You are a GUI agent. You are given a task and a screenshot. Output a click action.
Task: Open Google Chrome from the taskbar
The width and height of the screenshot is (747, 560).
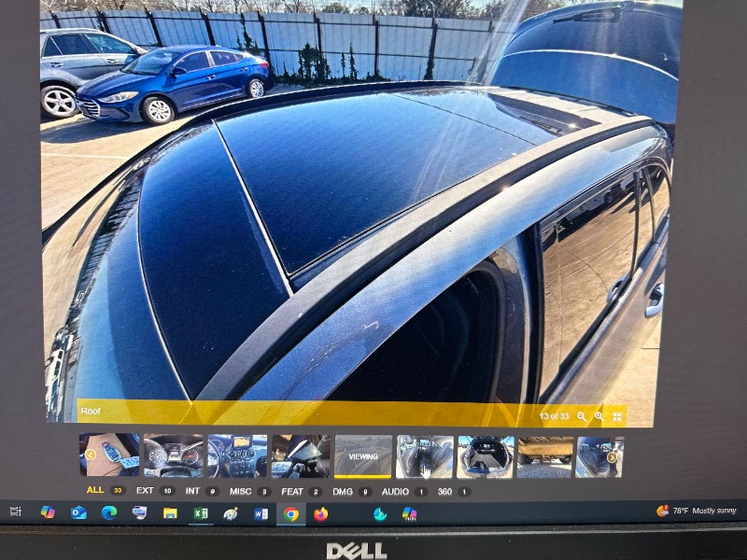point(291,513)
